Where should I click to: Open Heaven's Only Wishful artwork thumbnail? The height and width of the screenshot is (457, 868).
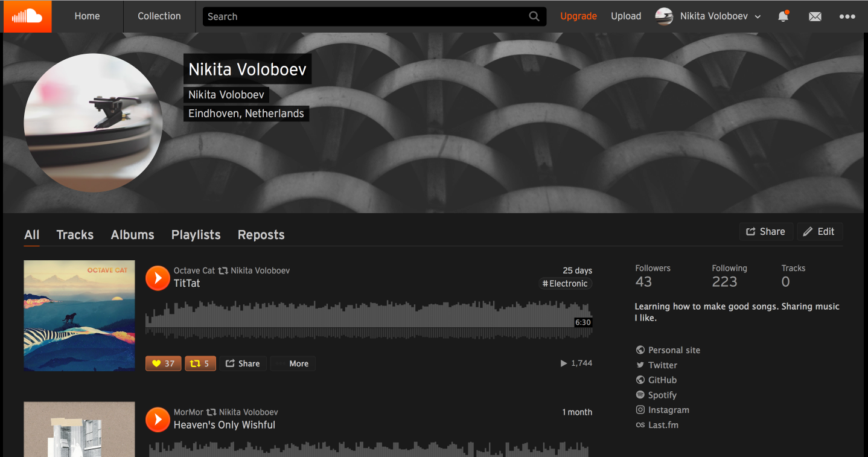pyautogui.click(x=80, y=429)
